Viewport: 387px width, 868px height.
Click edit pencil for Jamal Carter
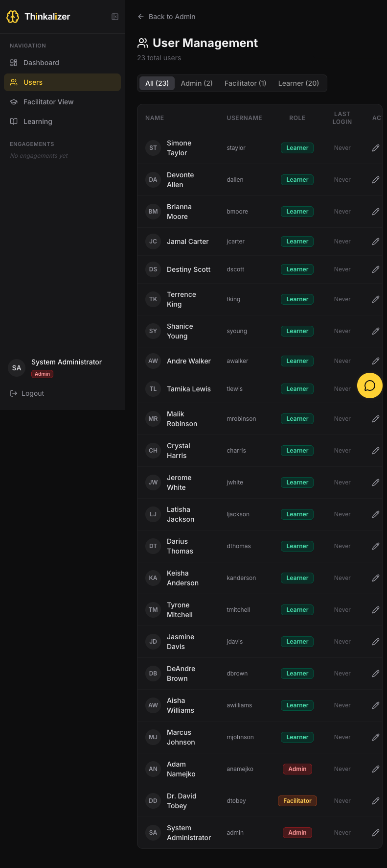click(x=376, y=241)
